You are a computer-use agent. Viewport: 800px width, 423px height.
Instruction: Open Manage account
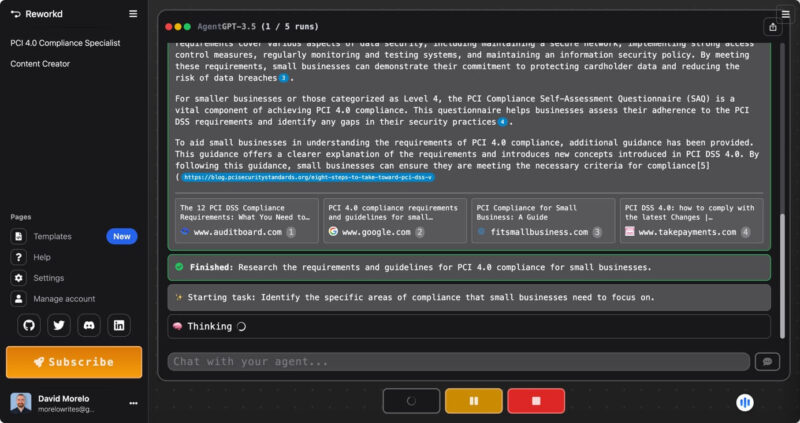tap(64, 298)
